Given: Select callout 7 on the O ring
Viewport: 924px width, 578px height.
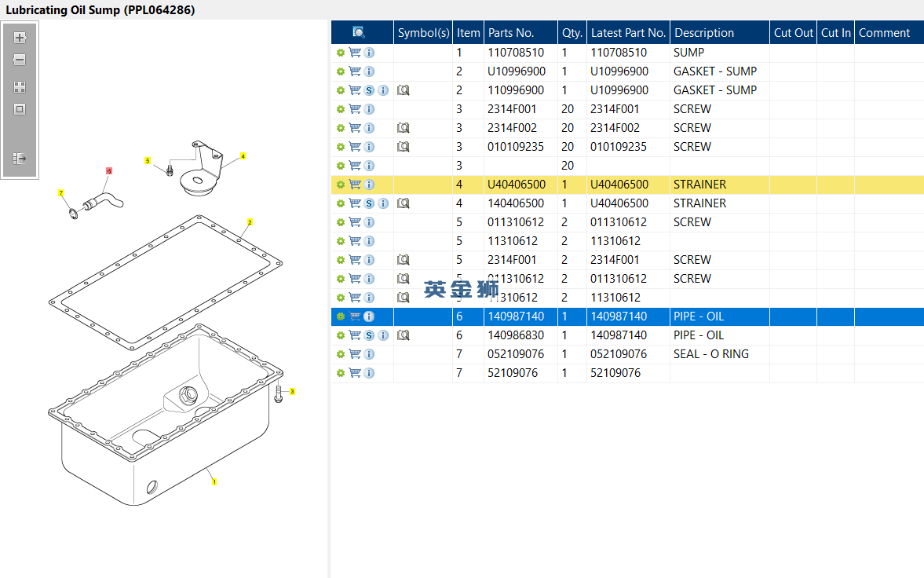Looking at the screenshot, I should [x=60, y=193].
